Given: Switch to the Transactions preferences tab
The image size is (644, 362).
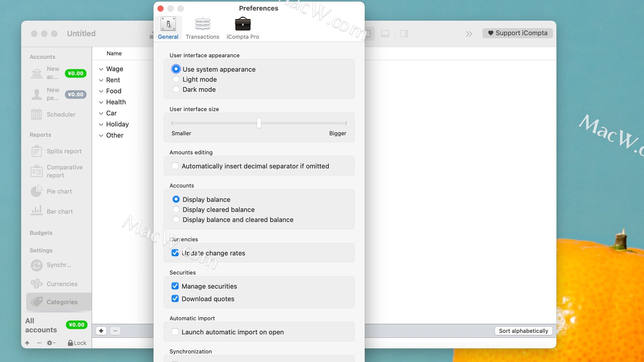Looking at the screenshot, I should pyautogui.click(x=202, y=28).
